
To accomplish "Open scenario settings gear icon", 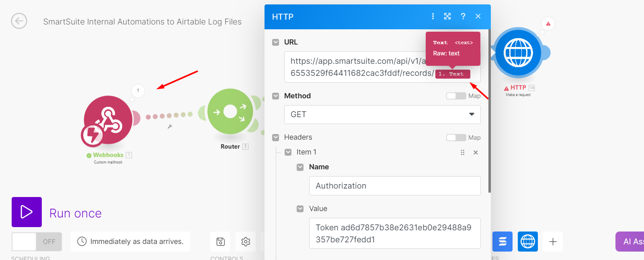I will [246, 242].
